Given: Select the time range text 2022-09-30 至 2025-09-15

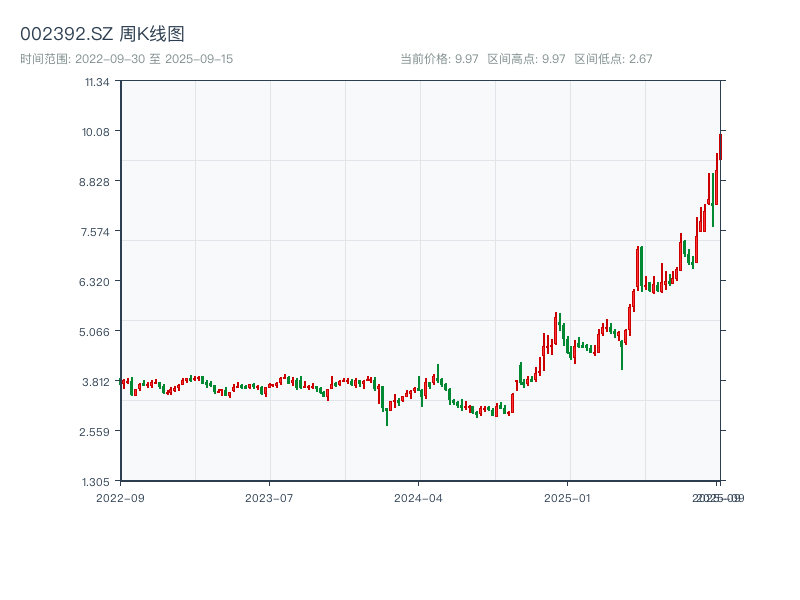Looking at the screenshot, I should pos(154,59).
